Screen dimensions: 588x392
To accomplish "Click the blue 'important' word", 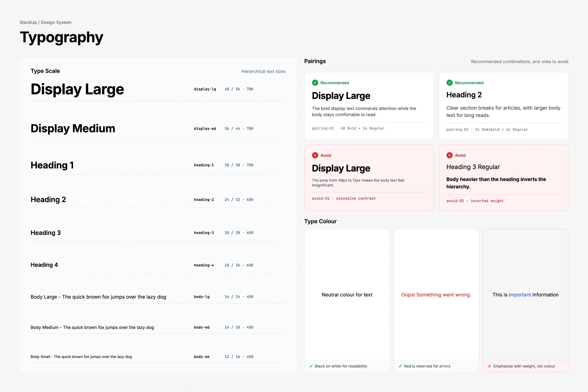I will coord(520,295).
